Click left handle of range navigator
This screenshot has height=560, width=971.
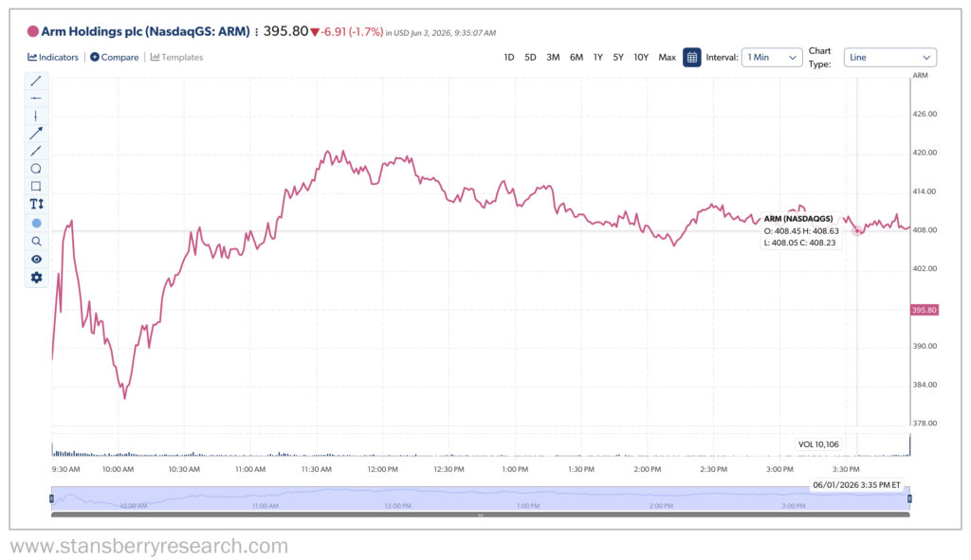[52, 498]
